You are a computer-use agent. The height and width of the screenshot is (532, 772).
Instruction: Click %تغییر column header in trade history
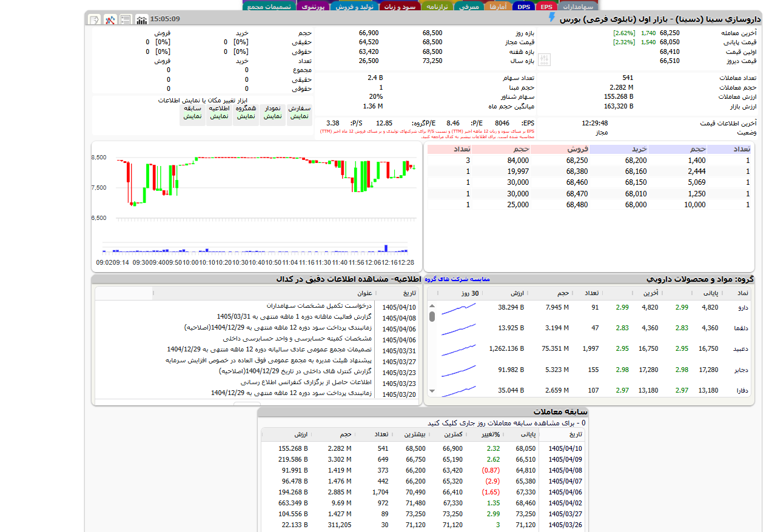(490, 434)
